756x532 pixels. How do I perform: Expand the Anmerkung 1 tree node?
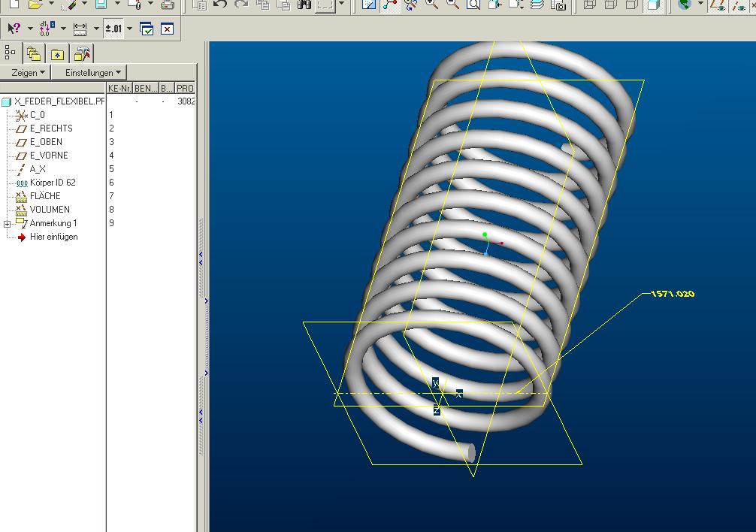pyautogui.click(x=8, y=224)
